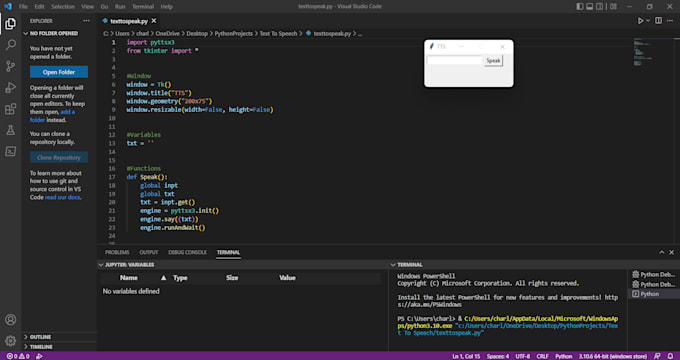The width and height of the screenshot is (680, 360).
Task: Open the Terminal menu
Action: pyautogui.click(x=143, y=7)
